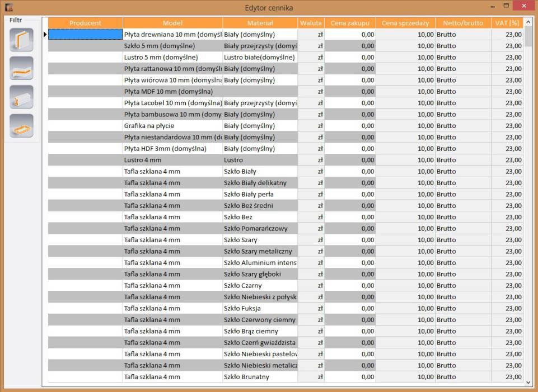Click the Cena sprzedaży column header
This screenshot has width=538, height=392.
point(405,23)
